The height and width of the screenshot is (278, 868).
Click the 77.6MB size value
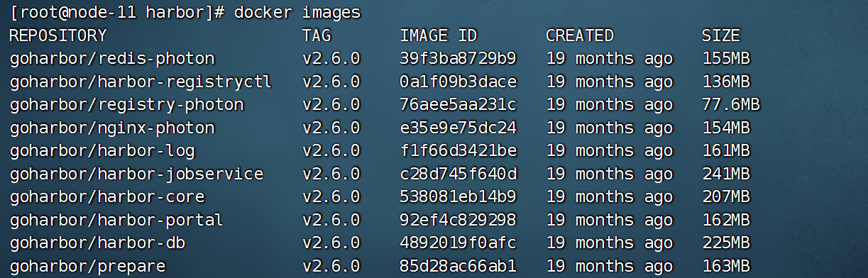point(731,105)
